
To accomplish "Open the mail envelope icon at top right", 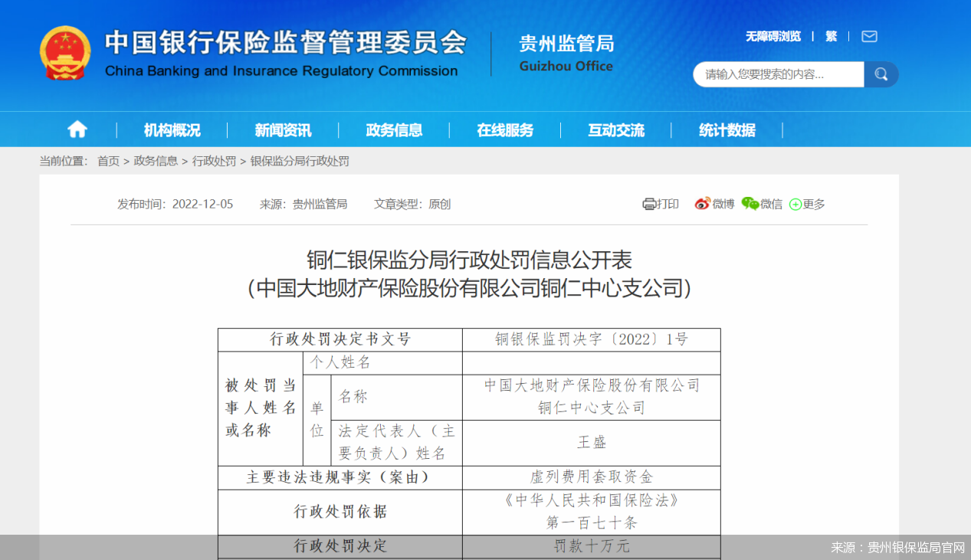I will (869, 36).
